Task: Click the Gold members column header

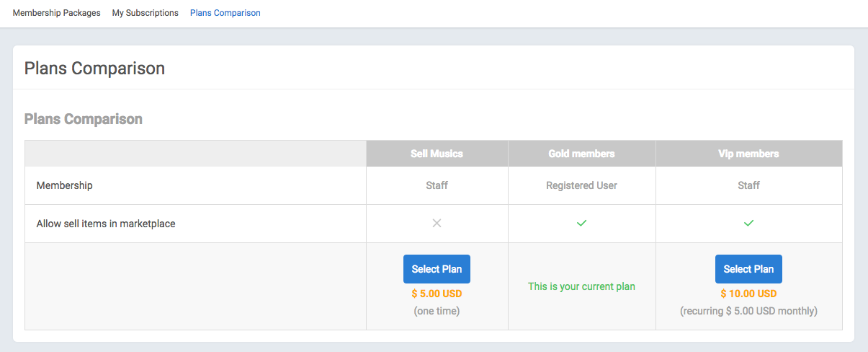Action: point(581,154)
